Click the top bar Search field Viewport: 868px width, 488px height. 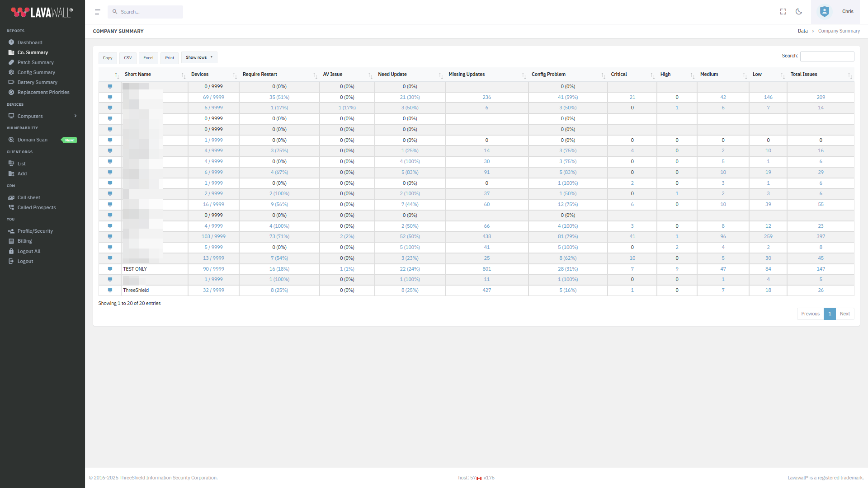pos(146,12)
